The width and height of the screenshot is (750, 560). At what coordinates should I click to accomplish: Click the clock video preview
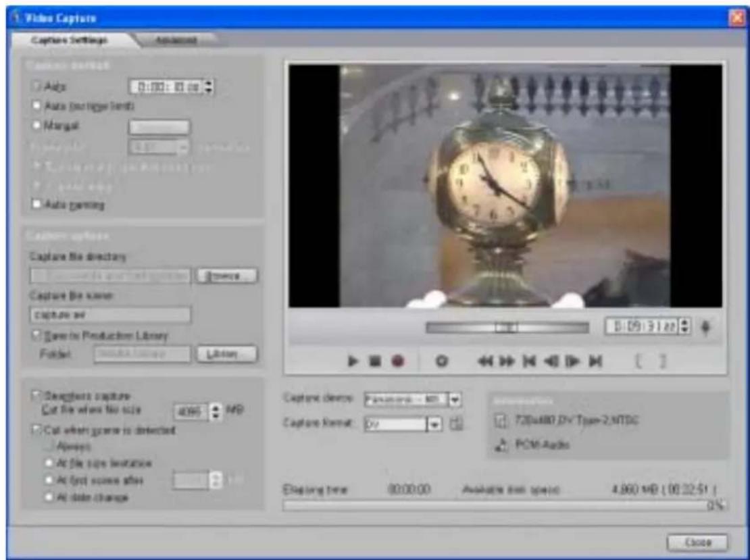coord(505,186)
